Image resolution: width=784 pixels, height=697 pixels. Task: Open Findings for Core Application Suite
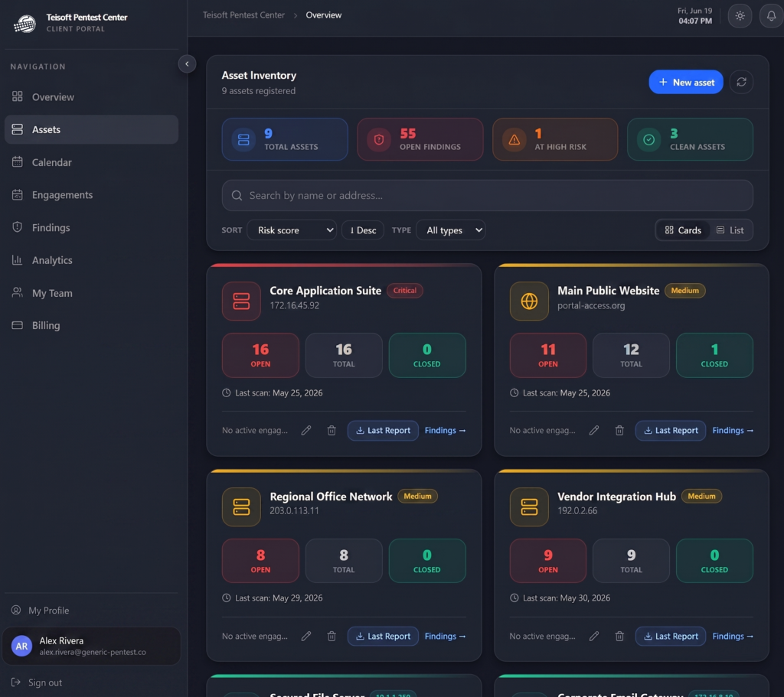[x=445, y=430]
